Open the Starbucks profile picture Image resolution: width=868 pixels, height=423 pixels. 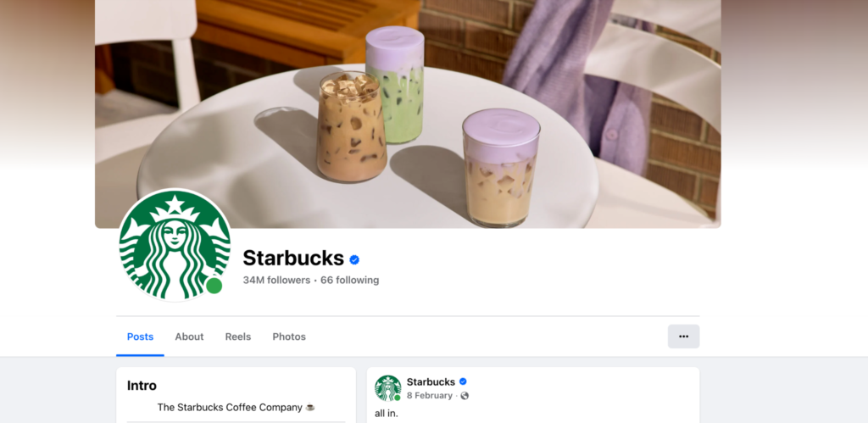[x=175, y=245]
